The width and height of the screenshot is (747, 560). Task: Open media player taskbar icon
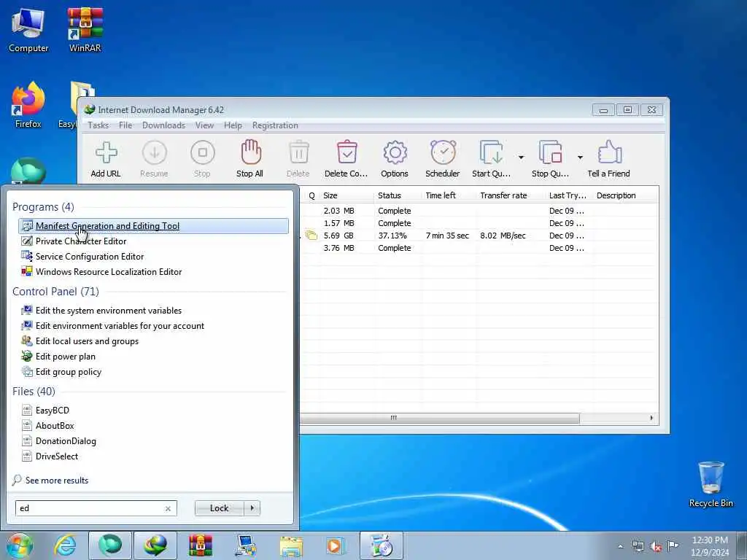[x=336, y=545]
